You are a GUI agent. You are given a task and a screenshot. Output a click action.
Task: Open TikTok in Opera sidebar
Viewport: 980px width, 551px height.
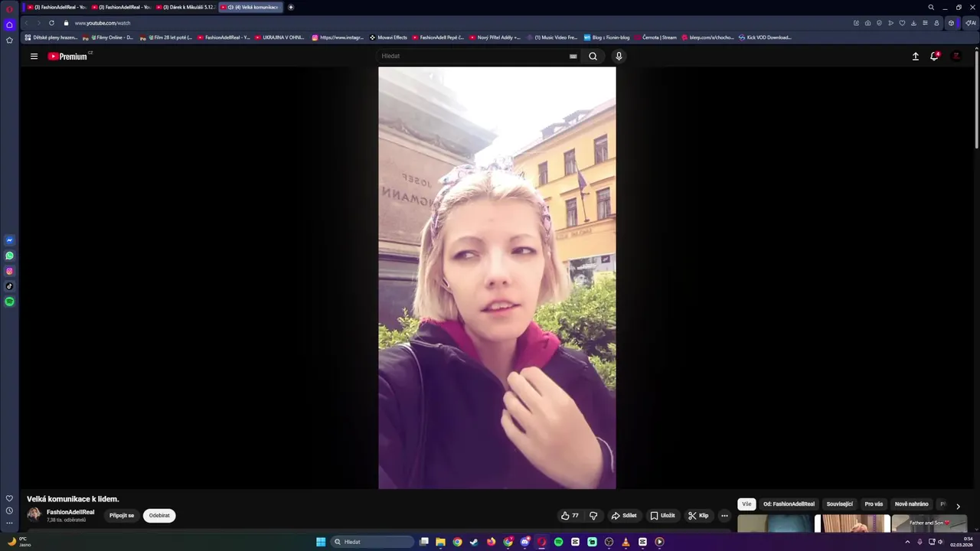coord(9,286)
